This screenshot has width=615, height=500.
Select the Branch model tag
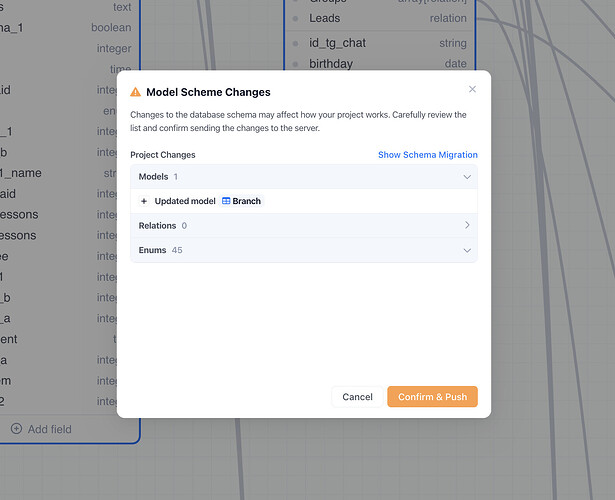click(x=242, y=201)
